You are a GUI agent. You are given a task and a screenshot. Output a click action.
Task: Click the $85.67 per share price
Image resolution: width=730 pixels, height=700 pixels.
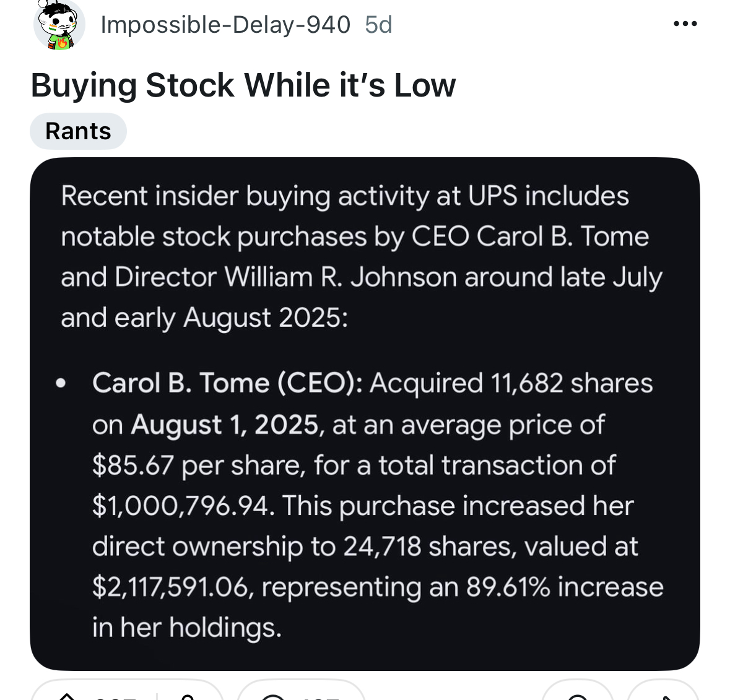coord(133,465)
